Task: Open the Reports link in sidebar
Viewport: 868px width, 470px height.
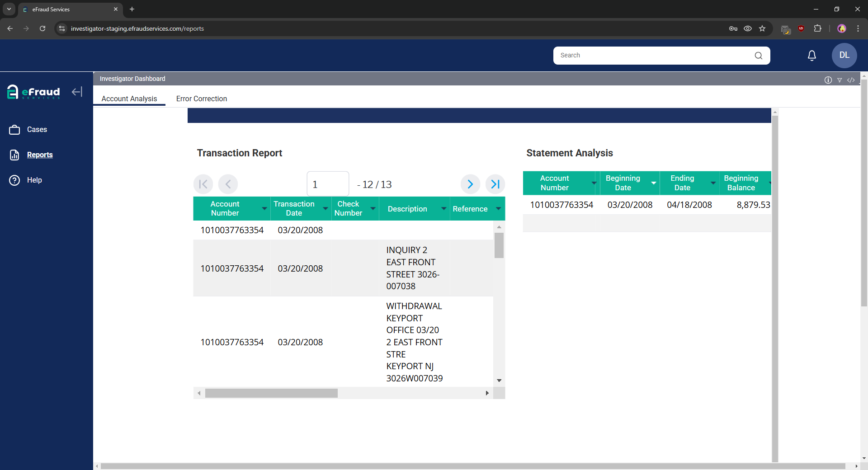Action: pyautogui.click(x=40, y=155)
